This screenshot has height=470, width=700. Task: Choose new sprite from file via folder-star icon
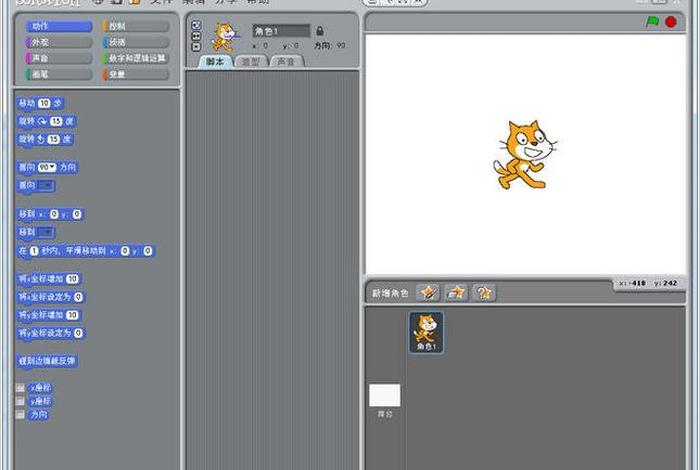[456, 293]
